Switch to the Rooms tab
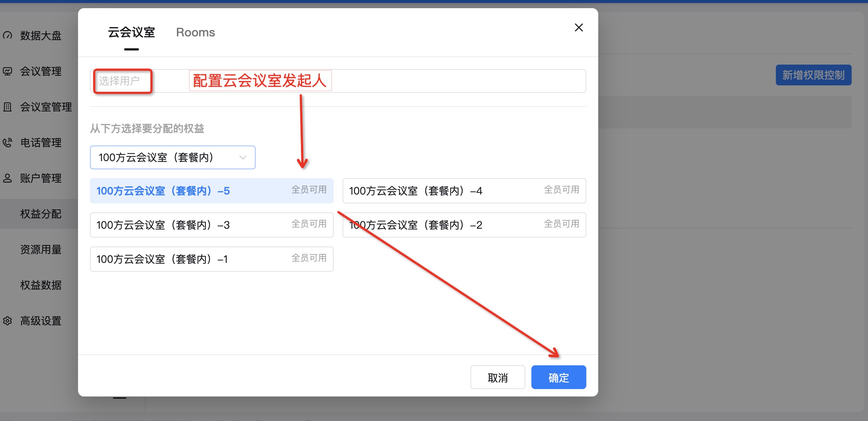The width and height of the screenshot is (868, 421). tap(195, 33)
